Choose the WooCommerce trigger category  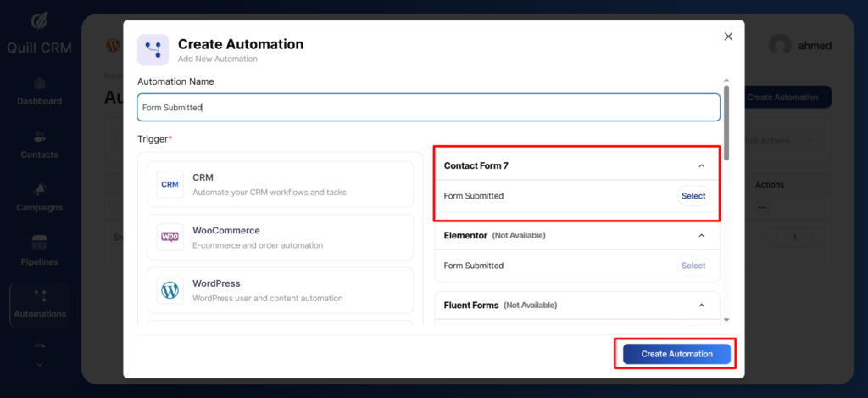280,238
